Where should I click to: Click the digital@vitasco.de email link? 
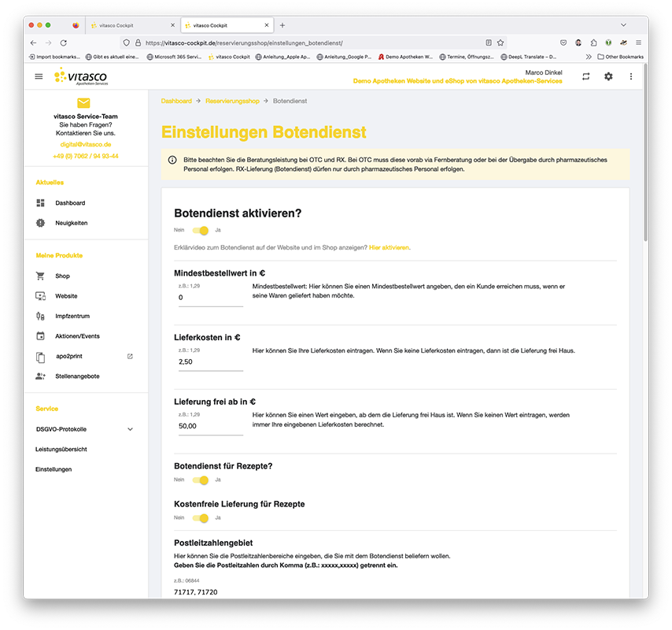pos(85,145)
